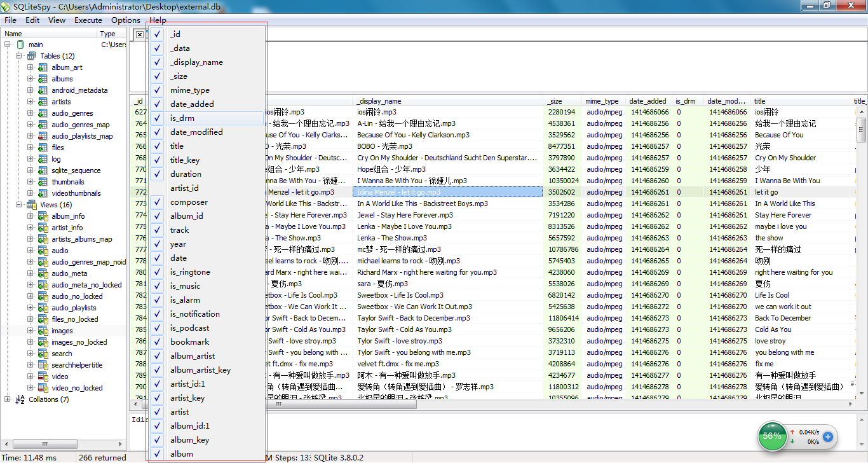Click the title column header

[x=801, y=101]
